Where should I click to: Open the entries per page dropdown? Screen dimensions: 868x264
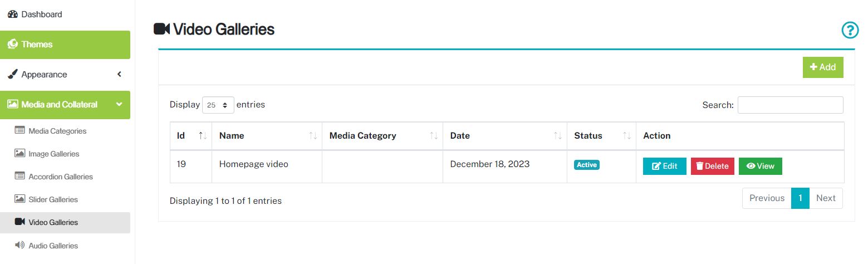click(x=218, y=105)
